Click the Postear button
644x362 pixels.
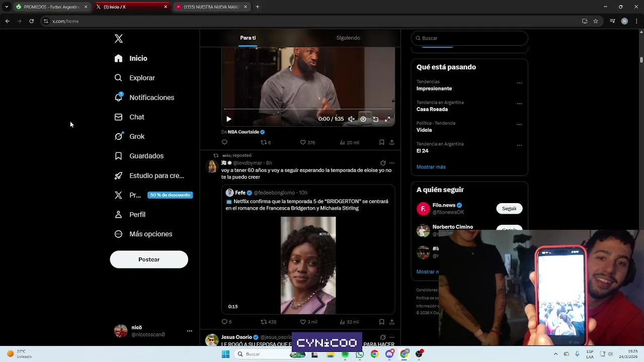point(149,259)
